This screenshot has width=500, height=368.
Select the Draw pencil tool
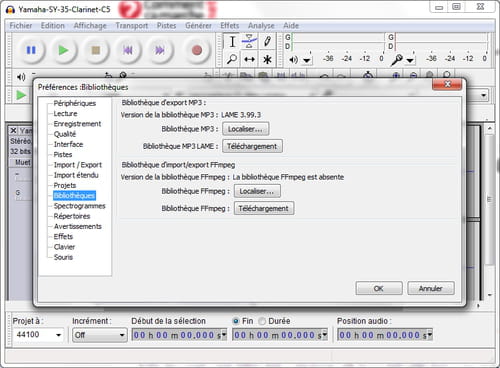click(267, 42)
